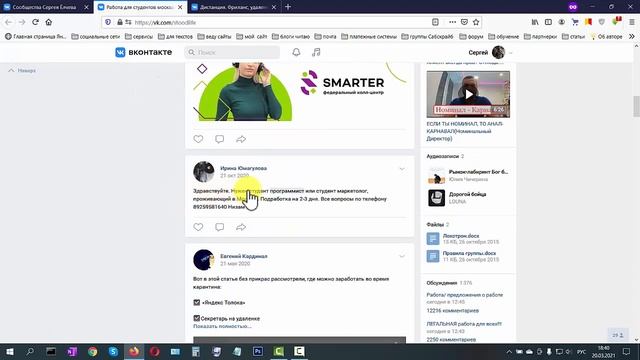This screenshot has height=360, width=640.
Task: Click Ирина Юмагулова avatar
Action: 204,172
